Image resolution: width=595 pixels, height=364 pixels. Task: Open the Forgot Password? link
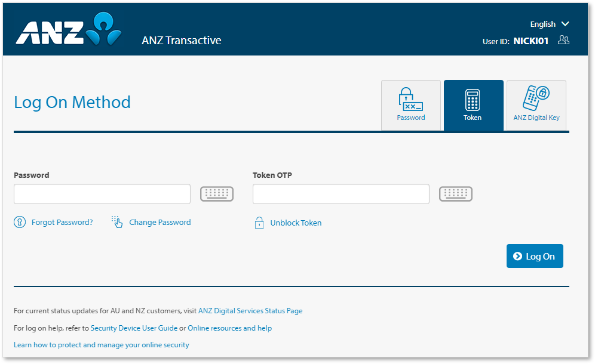tap(62, 222)
